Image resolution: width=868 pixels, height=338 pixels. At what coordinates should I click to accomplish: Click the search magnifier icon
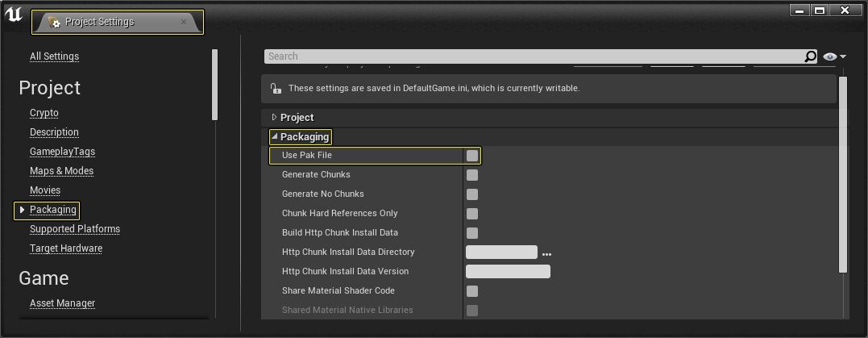click(810, 56)
